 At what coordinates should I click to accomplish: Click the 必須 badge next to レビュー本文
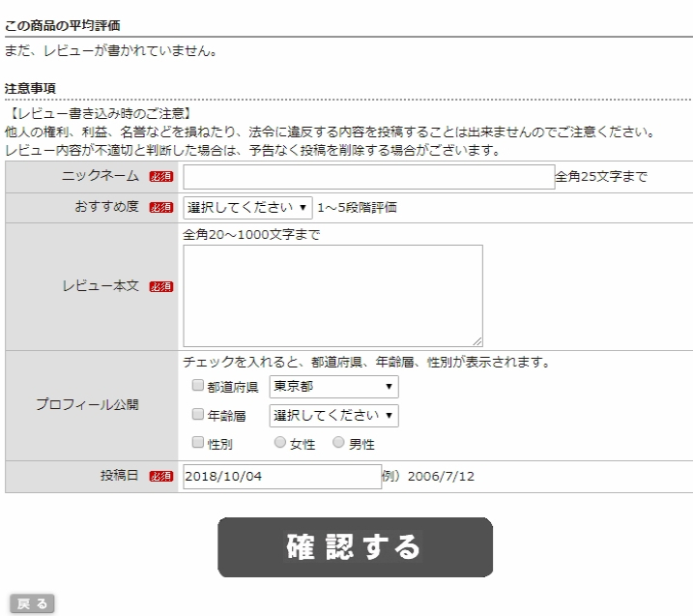pyautogui.click(x=160, y=287)
